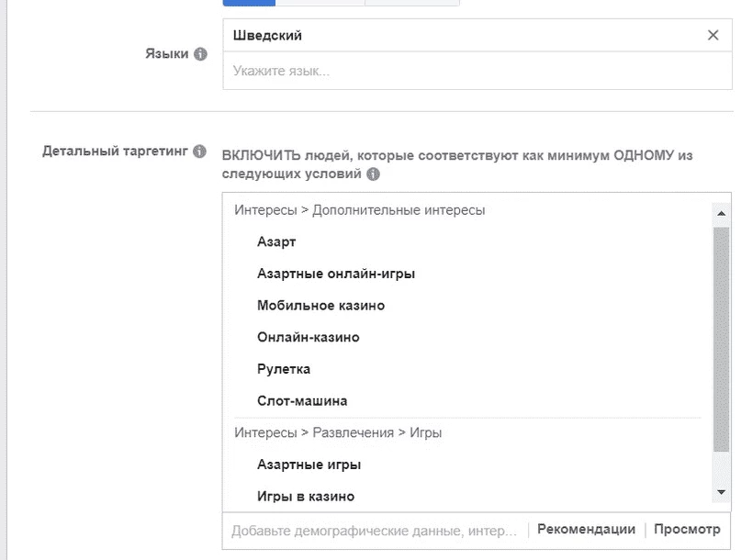Open the Просмотр browse option
The height and width of the screenshot is (560, 741).
687,530
